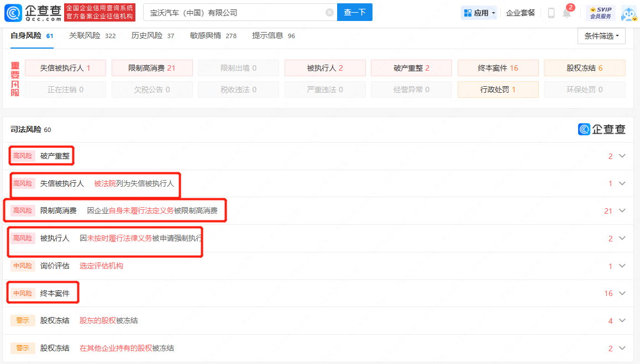This screenshot has height=364, width=640.
Task: Open the 企业套餐 link
Action: [520, 13]
